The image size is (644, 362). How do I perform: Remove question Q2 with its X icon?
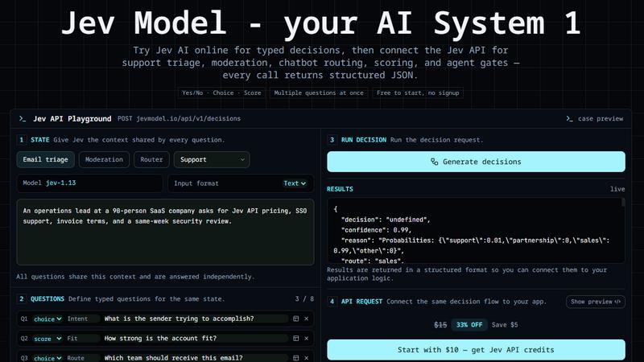[307, 338]
